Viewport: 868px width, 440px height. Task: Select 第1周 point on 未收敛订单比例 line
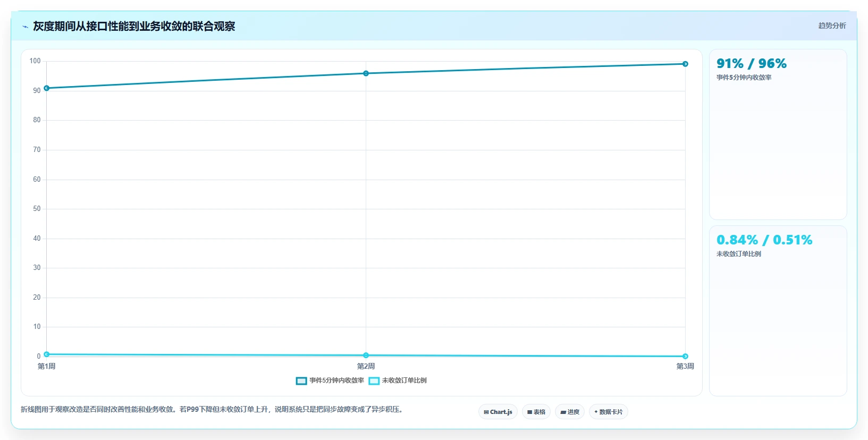47,354
